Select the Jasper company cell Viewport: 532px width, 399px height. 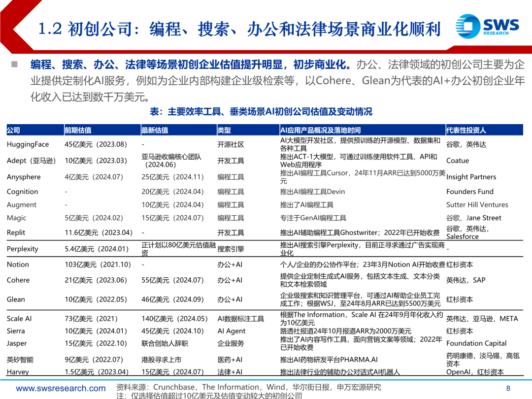click(x=17, y=343)
